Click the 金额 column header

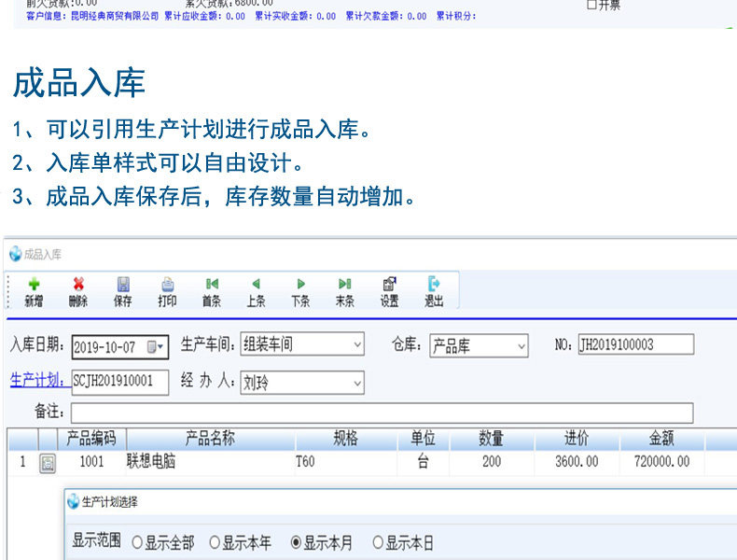pos(661,439)
